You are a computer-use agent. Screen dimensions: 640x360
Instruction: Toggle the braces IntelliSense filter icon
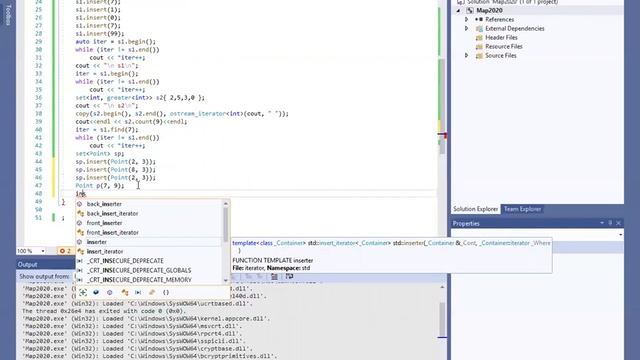tap(166, 292)
